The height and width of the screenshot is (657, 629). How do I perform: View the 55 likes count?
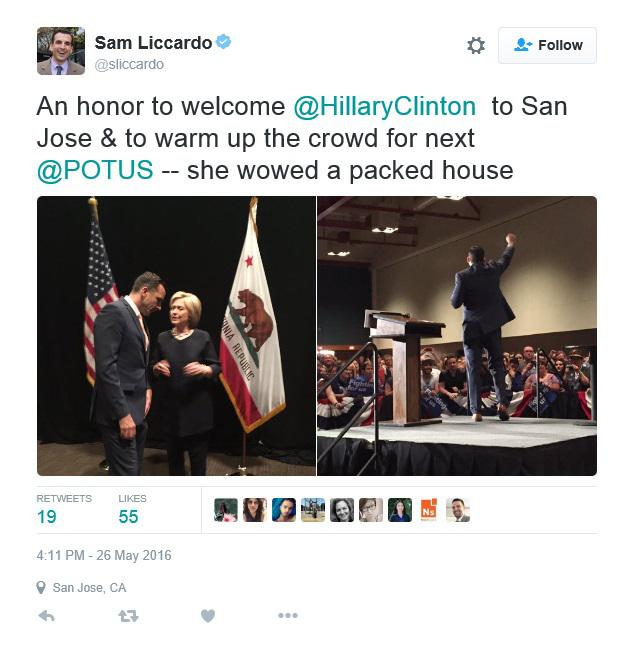pyautogui.click(x=128, y=517)
